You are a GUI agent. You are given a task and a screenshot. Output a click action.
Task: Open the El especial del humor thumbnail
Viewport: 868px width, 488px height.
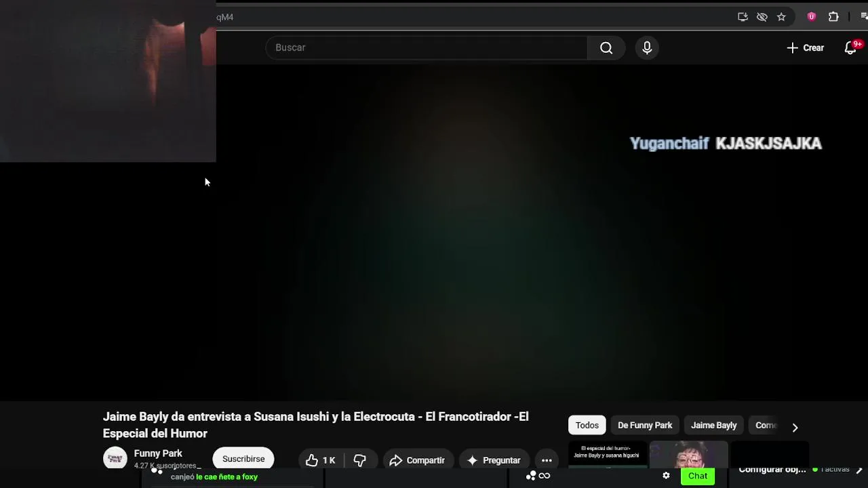coord(607,454)
